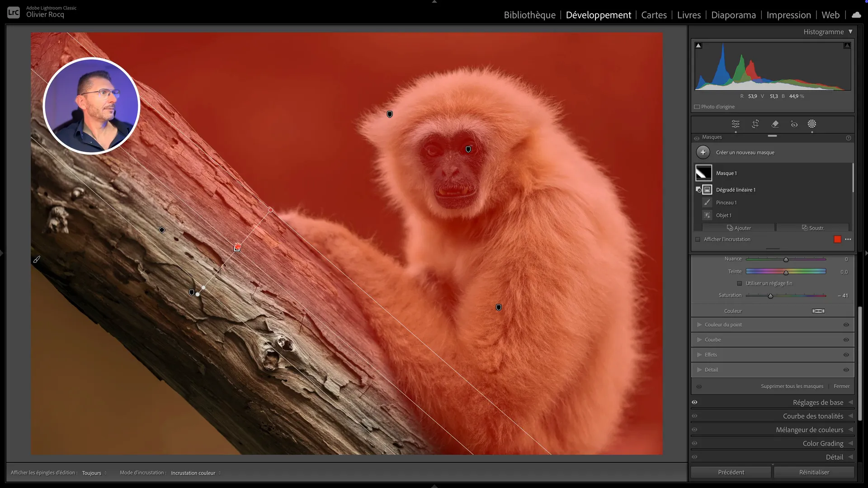Open the Edit sliders tool icon
868x488 pixels.
(x=736, y=124)
